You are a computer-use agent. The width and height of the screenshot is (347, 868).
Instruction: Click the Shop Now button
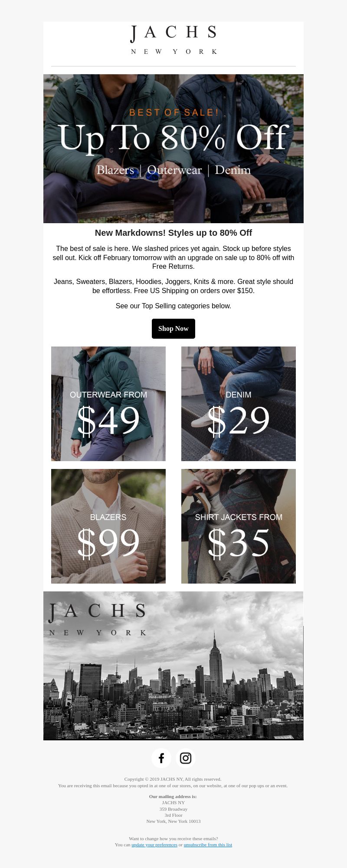173,329
